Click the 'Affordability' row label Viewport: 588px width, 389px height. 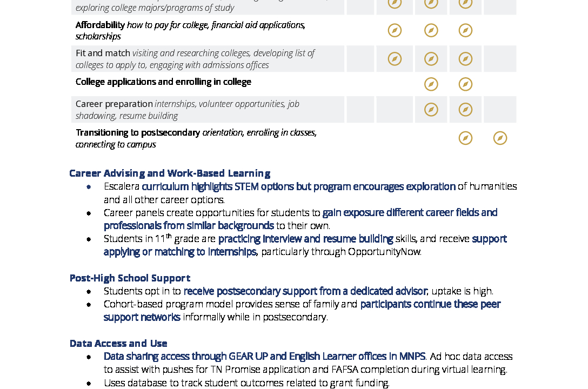coord(100,25)
